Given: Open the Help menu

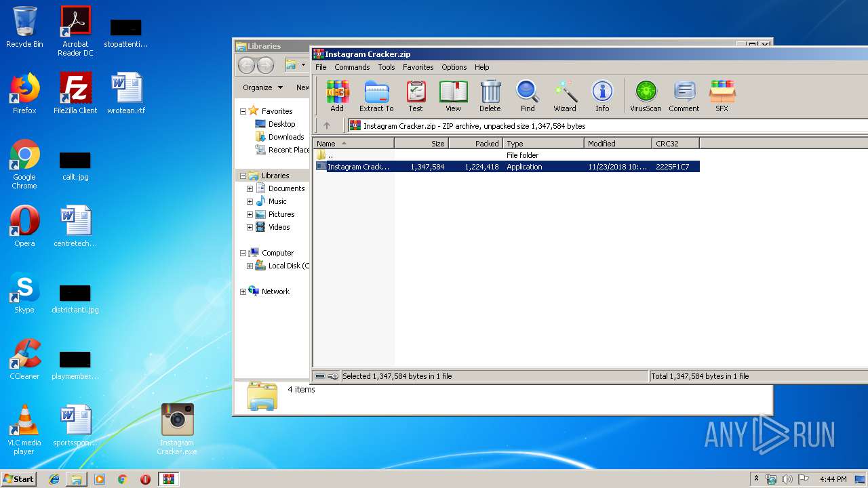Looking at the screenshot, I should (482, 67).
